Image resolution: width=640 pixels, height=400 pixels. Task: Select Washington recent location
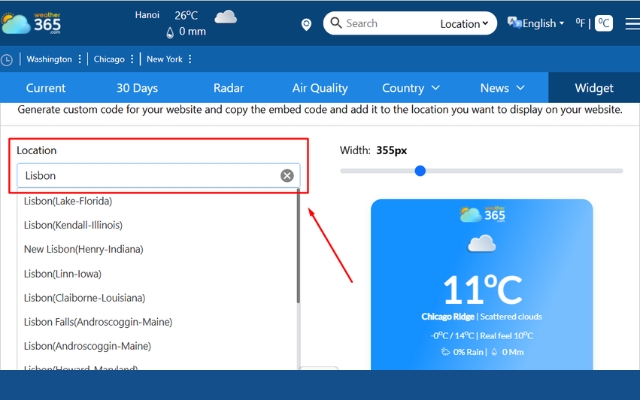pyautogui.click(x=49, y=59)
